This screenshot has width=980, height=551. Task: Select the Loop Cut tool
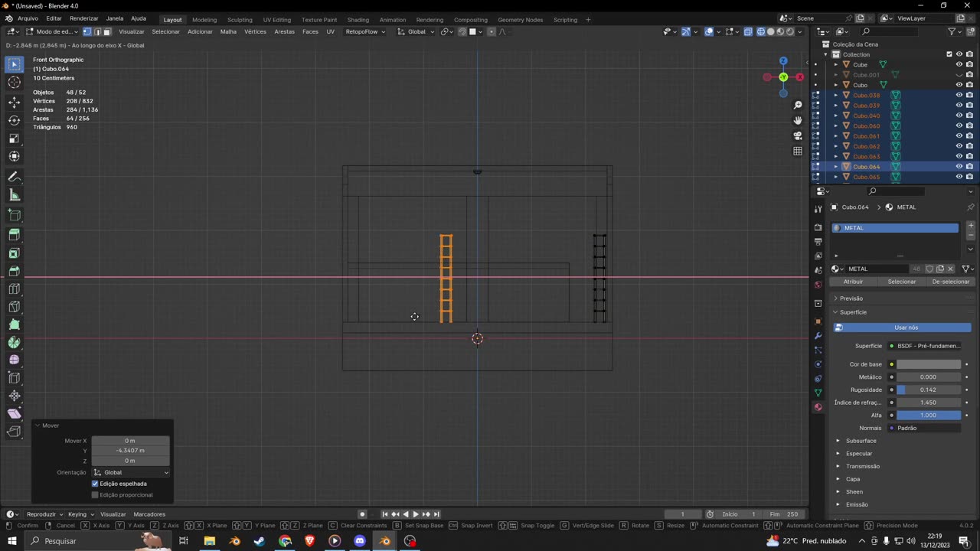15,289
